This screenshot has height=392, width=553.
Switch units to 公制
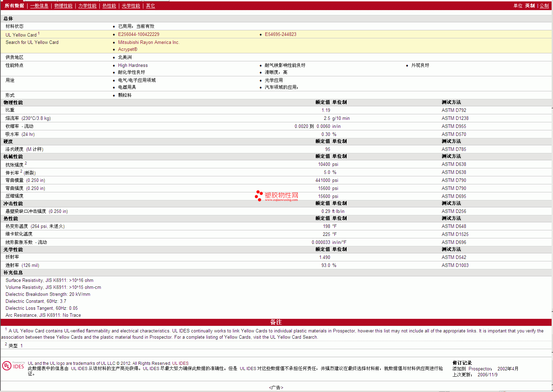[x=544, y=6]
